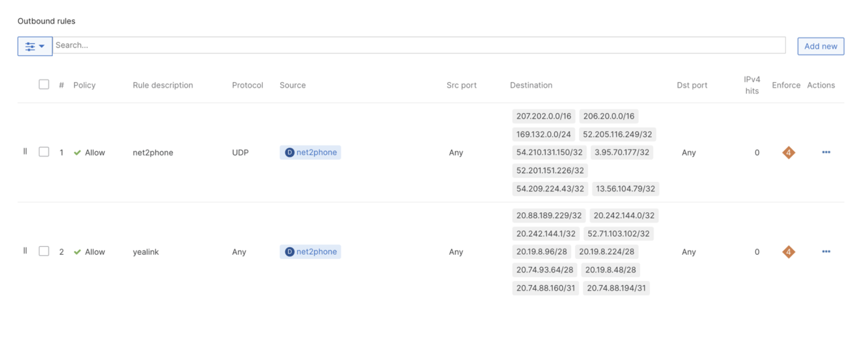Click the Dst port column header
This screenshot has width=868, height=338.
692,85
